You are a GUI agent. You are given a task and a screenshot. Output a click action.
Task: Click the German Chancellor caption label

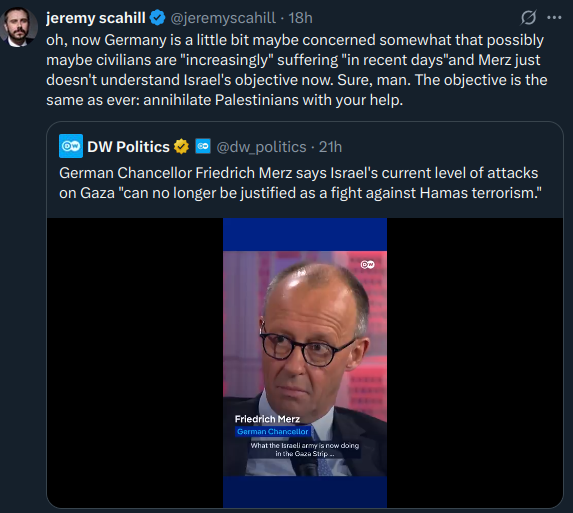(273, 431)
